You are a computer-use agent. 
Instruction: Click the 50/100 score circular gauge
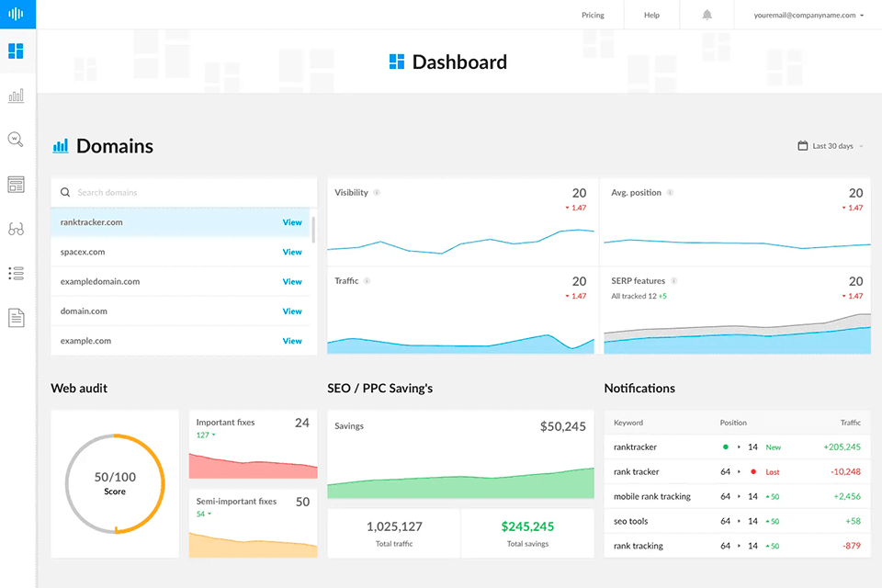(x=115, y=483)
